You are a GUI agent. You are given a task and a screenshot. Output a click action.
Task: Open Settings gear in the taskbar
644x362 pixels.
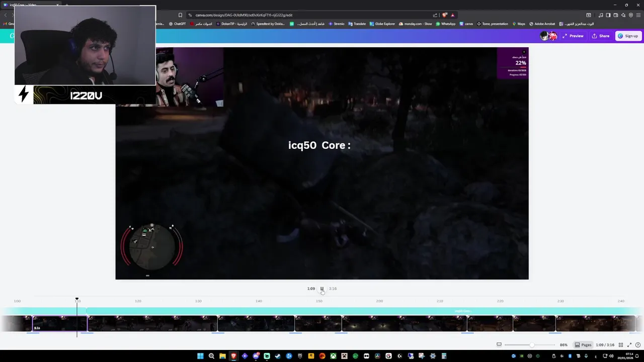433,356
